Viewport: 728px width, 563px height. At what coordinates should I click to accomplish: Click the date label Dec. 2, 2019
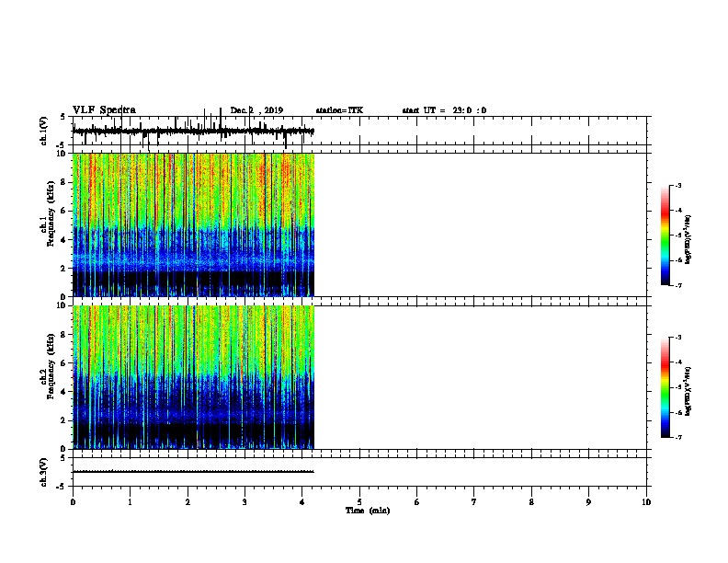point(256,110)
